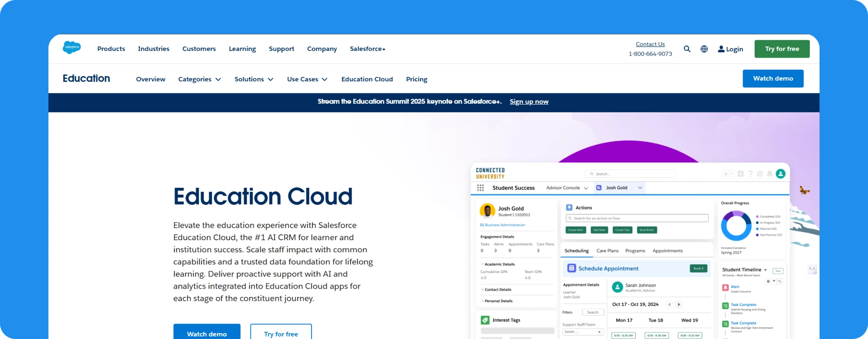Click the green user avatar icon
Image resolution: width=868 pixels, height=339 pixels.
[x=780, y=173]
